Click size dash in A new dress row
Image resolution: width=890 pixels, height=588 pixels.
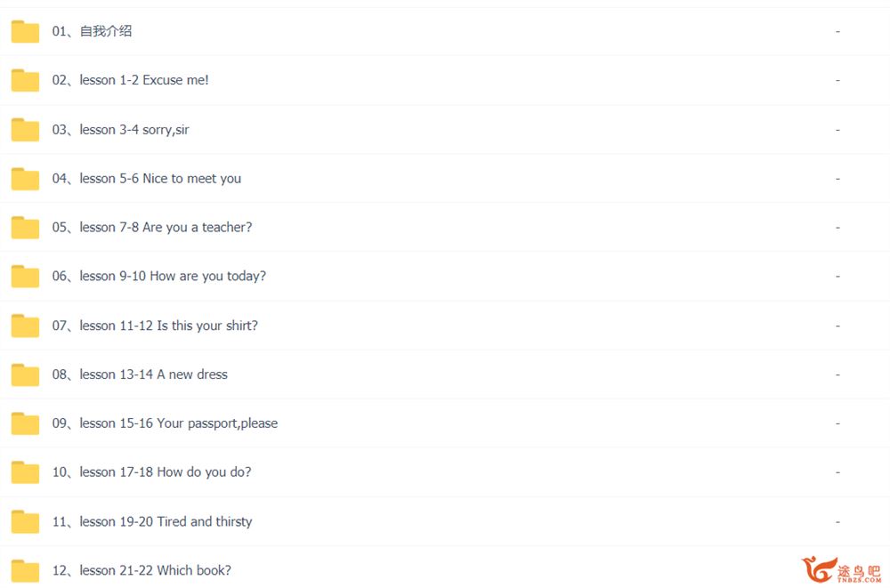(837, 375)
